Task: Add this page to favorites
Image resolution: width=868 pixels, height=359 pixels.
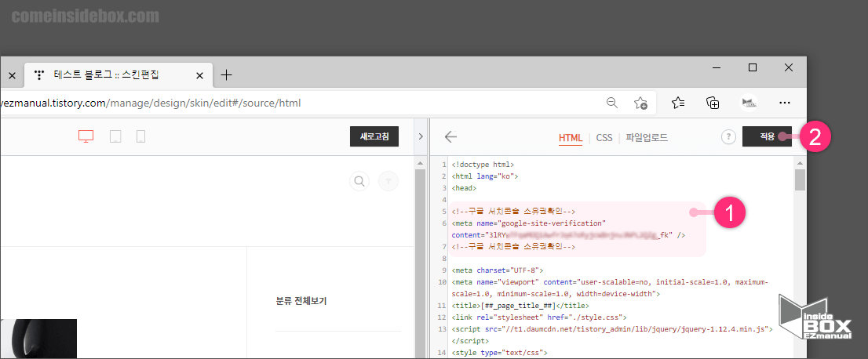Action: point(640,103)
